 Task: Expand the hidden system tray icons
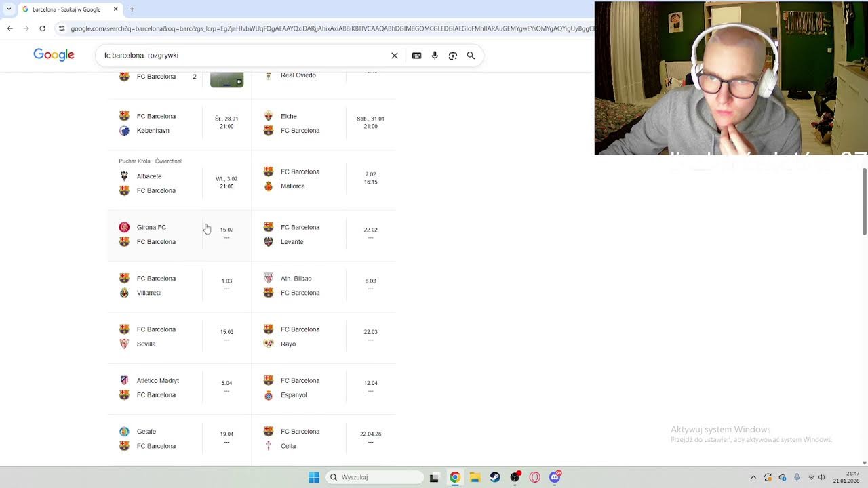pyautogui.click(x=753, y=477)
